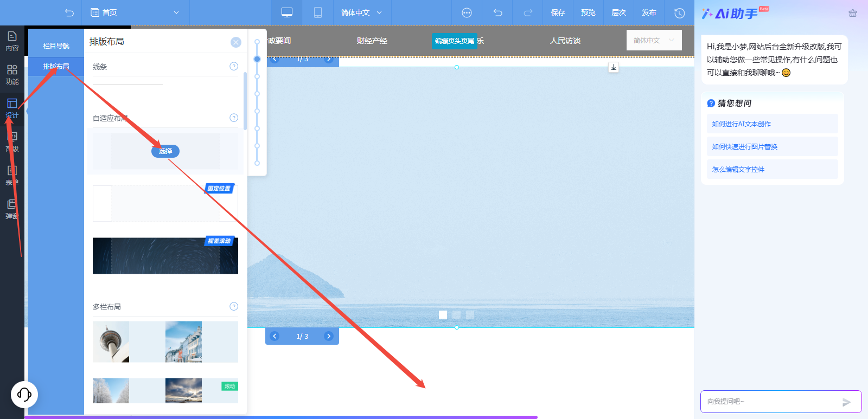Viewport: 868px width, 419px height.
Task: Click the highlighted dot on vertical slider
Action: (257, 59)
